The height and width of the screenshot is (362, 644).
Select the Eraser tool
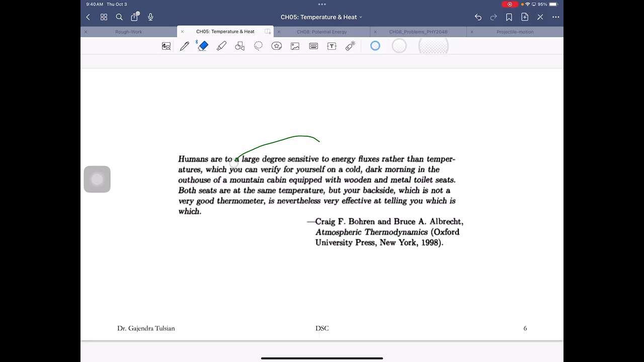(203, 46)
